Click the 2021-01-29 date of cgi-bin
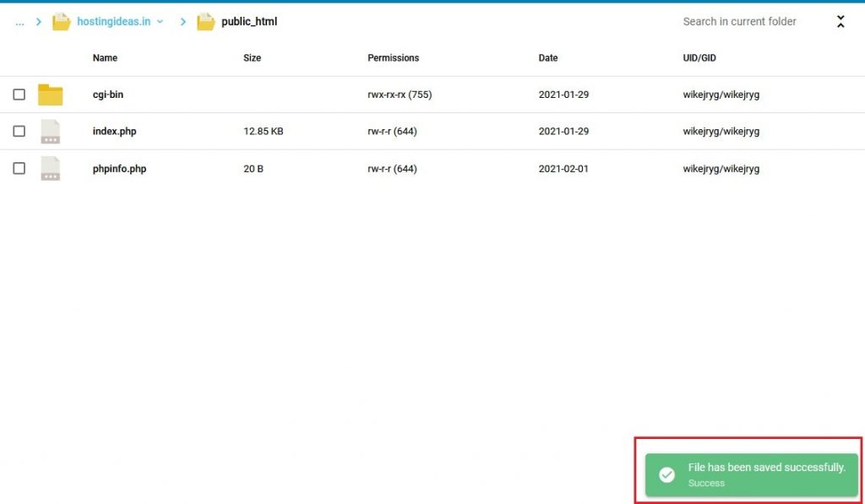The image size is (865, 504). tap(563, 95)
